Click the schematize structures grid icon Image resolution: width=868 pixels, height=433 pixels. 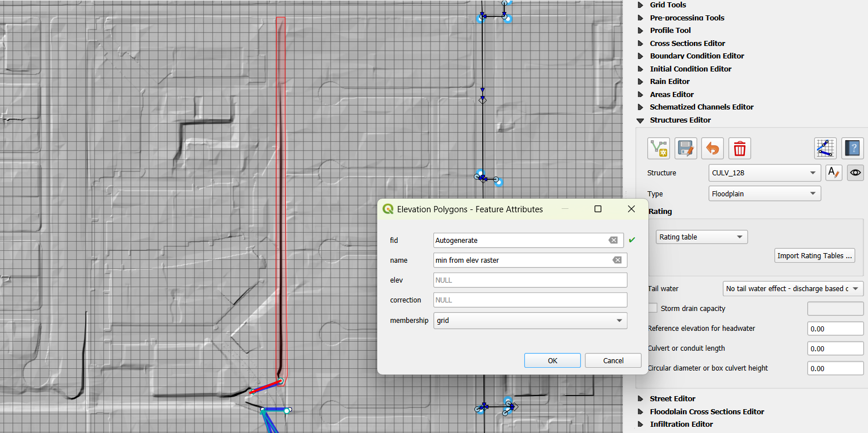click(825, 149)
